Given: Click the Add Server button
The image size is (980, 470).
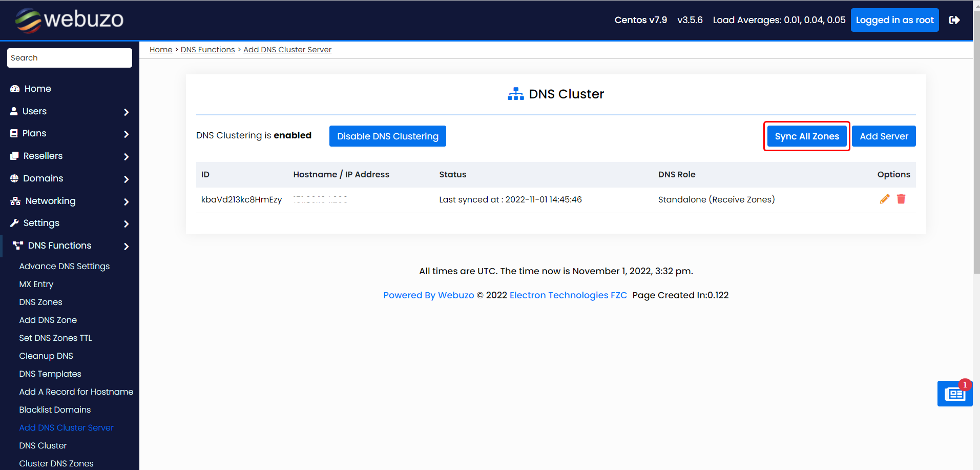Looking at the screenshot, I should coord(883,136).
